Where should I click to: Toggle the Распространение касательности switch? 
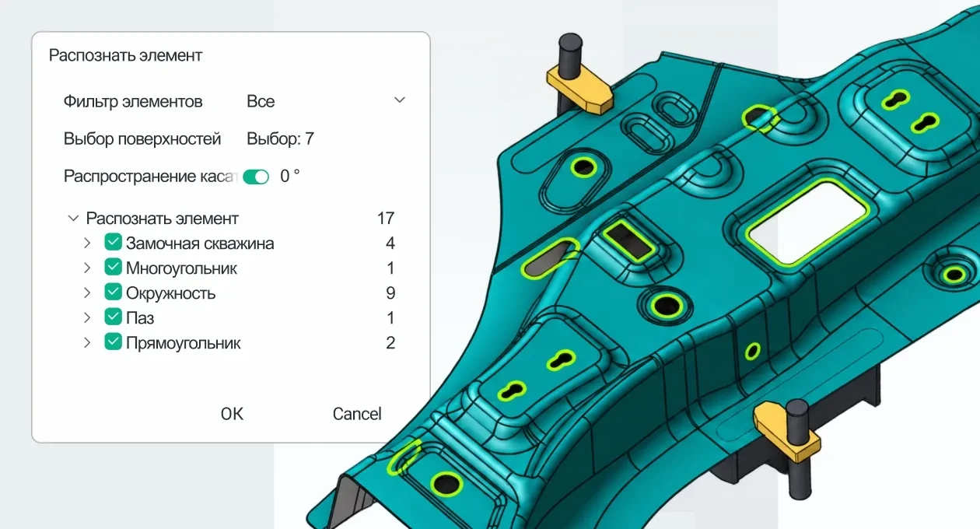(x=256, y=177)
